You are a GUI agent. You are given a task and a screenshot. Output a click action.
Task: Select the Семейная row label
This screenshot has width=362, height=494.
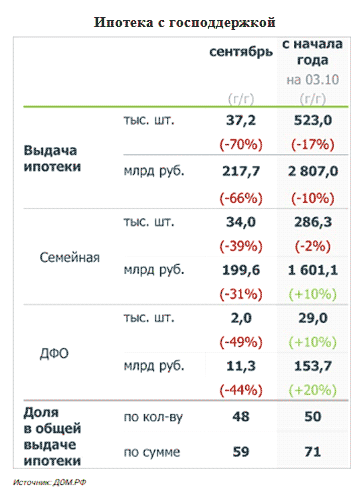(x=70, y=257)
